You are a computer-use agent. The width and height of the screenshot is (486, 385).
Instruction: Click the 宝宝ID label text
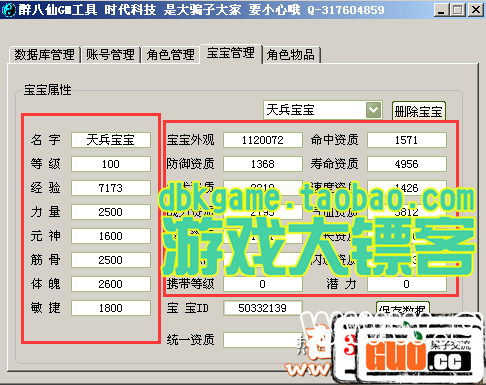pyautogui.click(x=188, y=308)
